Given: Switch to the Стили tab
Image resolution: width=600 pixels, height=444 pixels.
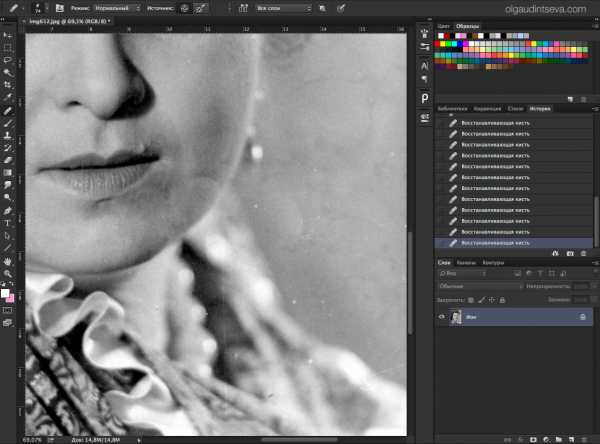Looking at the screenshot, I should coord(515,109).
